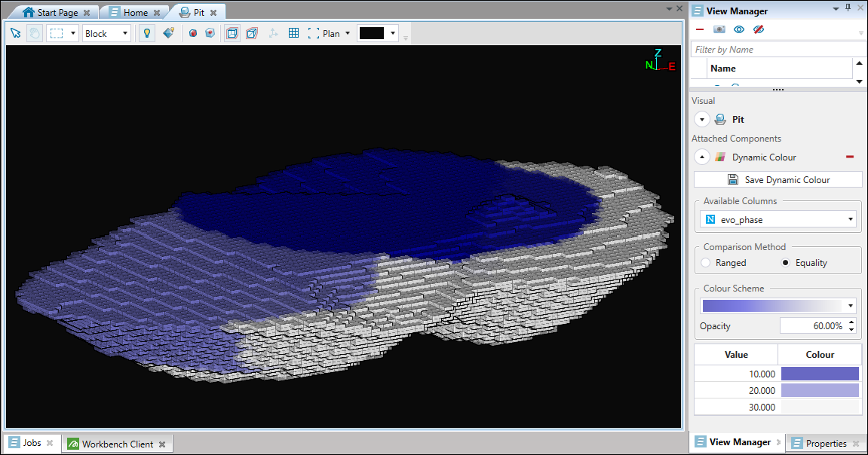Click the Filter by Name field
Screen dimensions: 868x455
(x=773, y=50)
